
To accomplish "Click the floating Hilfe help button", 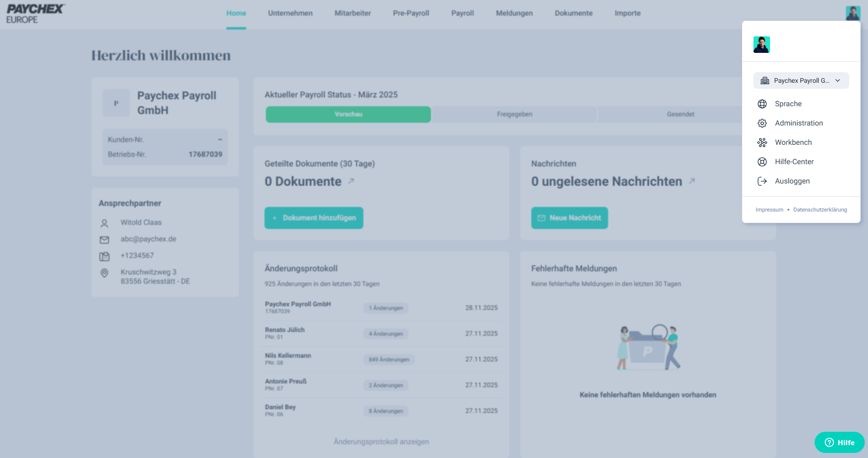I will [x=839, y=442].
